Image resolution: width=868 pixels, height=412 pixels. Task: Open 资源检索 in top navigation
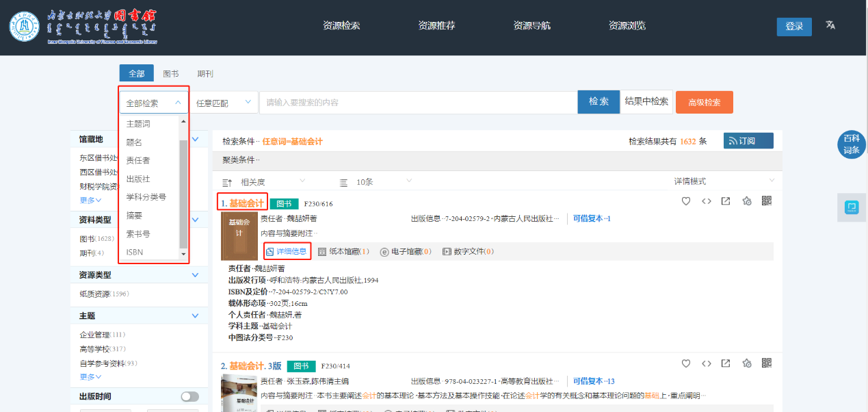pyautogui.click(x=341, y=26)
